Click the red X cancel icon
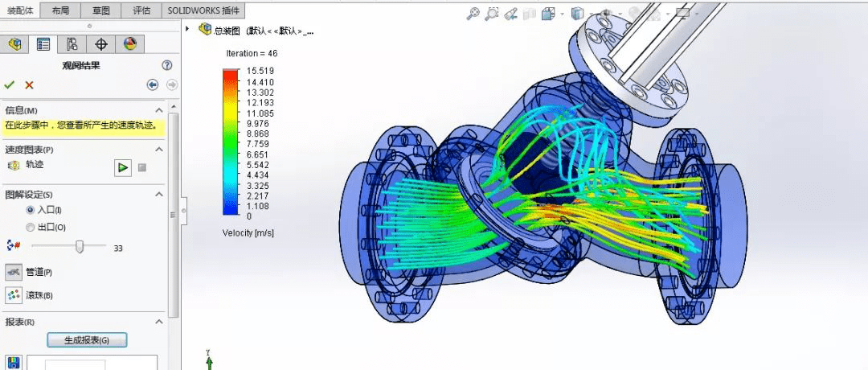The width and height of the screenshot is (868, 370). [x=29, y=84]
